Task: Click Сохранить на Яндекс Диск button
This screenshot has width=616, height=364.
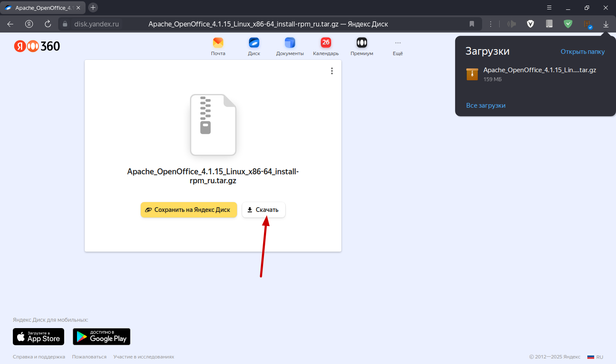Action: point(189,210)
